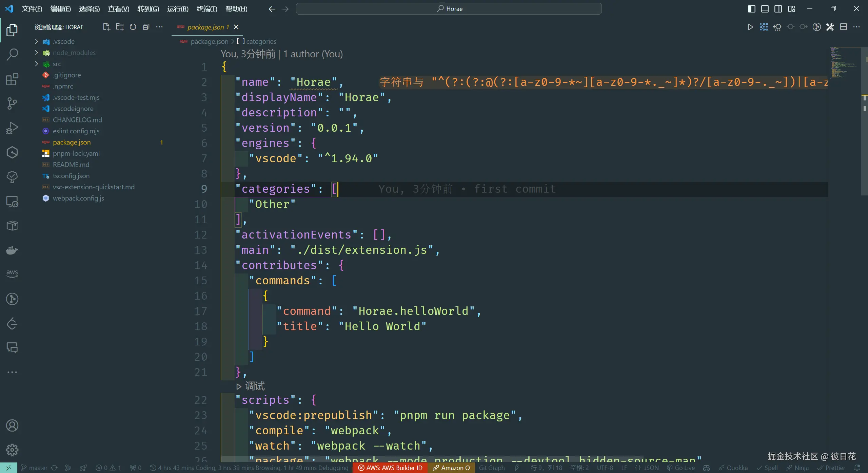Open the Docker view in the activity bar
Image resolution: width=868 pixels, height=473 pixels.
coord(12,250)
